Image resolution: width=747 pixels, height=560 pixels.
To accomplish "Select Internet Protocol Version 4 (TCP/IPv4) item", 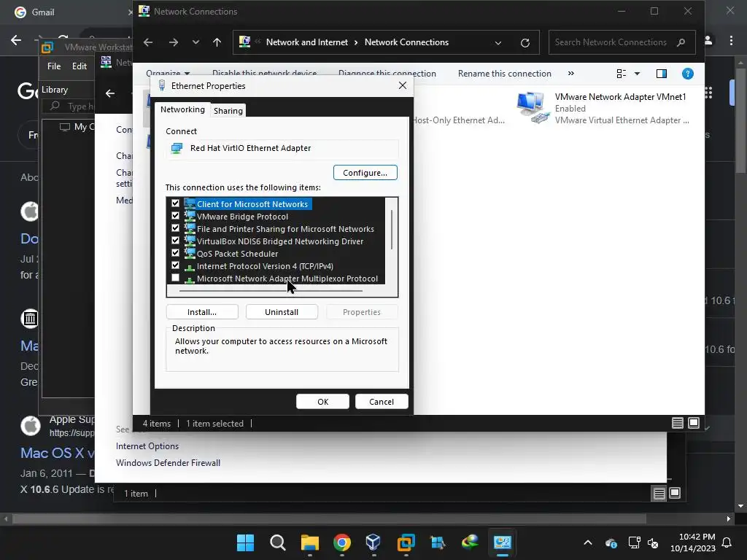I will point(265,266).
